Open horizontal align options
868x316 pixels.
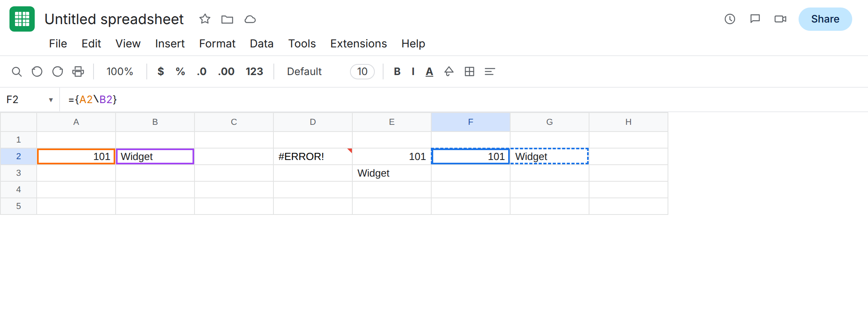point(490,71)
